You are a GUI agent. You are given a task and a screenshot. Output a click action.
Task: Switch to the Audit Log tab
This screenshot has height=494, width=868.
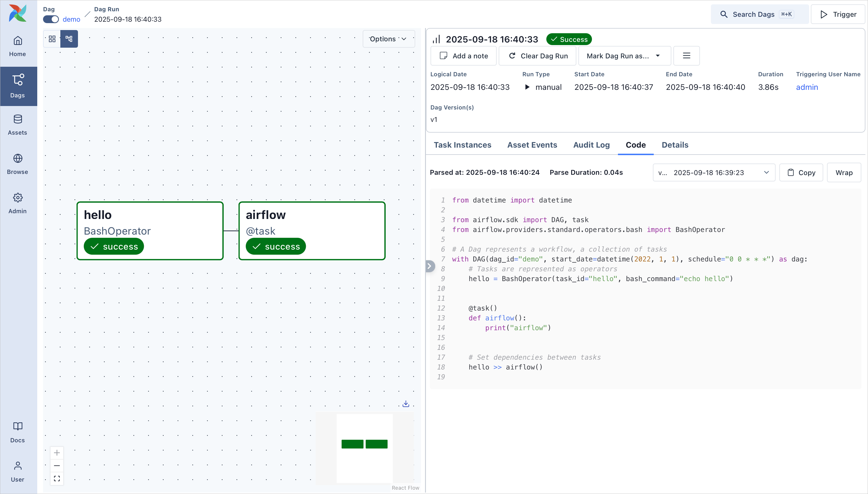(591, 145)
